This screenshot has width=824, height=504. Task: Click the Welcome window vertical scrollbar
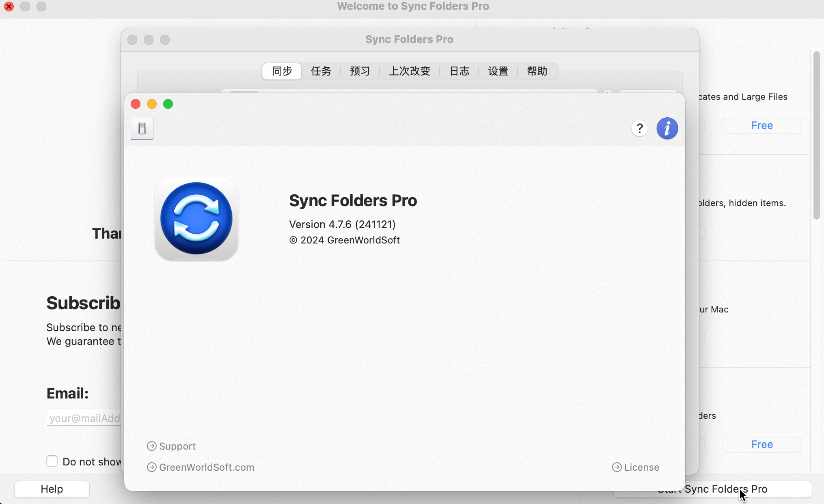pos(817,135)
